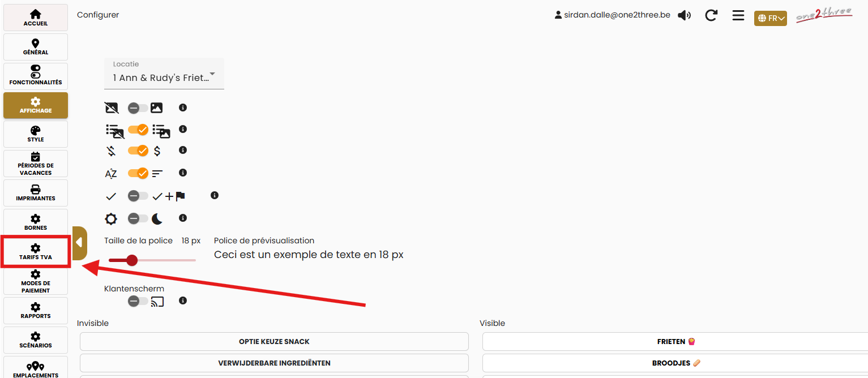Open the Locatie dropdown
Viewport: 868px width, 378px height.
click(164, 74)
